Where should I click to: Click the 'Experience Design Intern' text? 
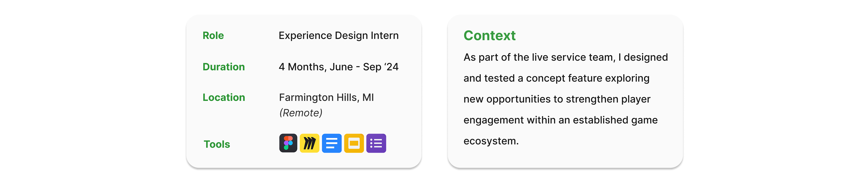click(338, 35)
